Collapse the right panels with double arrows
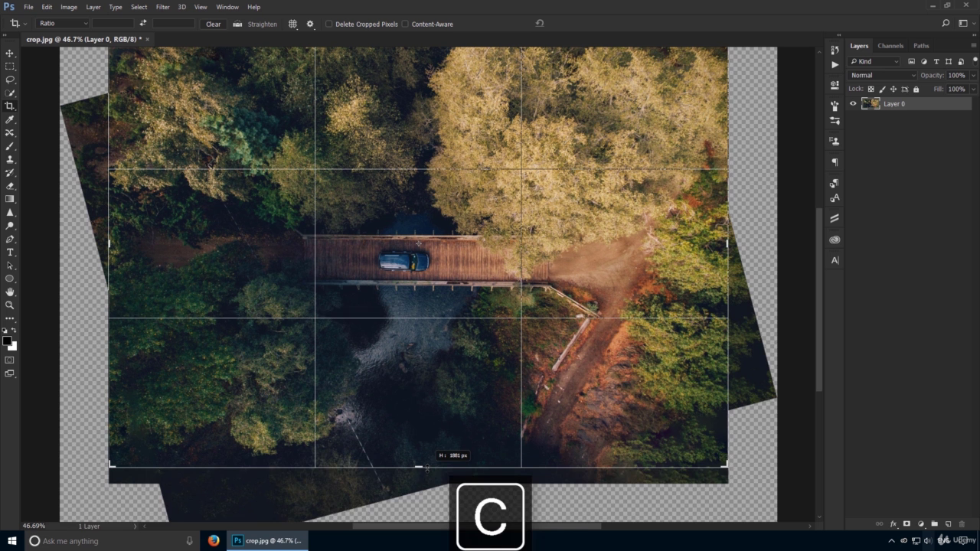This screenshot has height=551, width=980. click(973, 37)
